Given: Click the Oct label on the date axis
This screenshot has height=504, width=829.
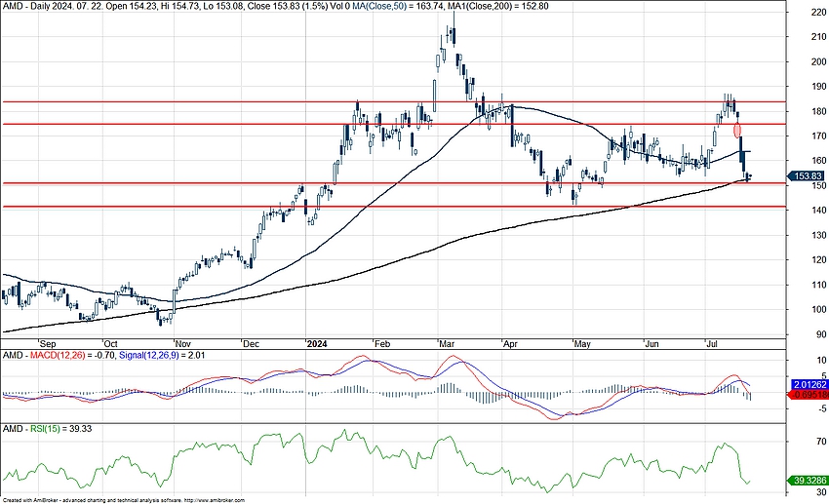Looking at the screenshot, I should click(110, 344).
